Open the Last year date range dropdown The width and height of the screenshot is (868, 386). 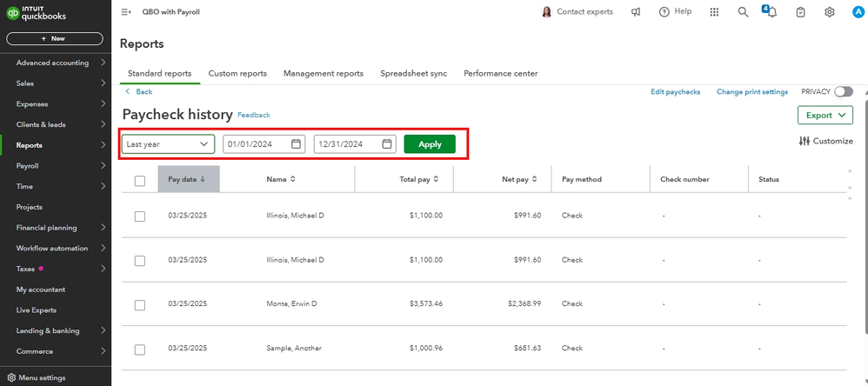[169, 144]
